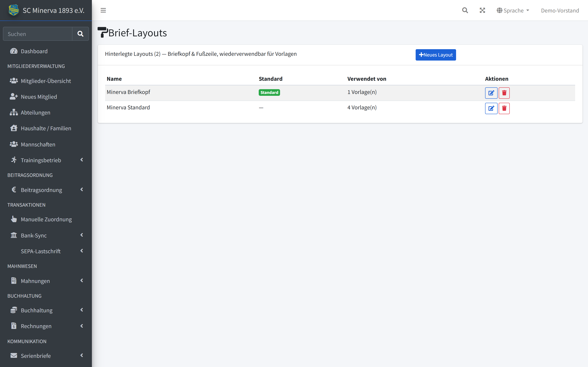Viewport: 588px width, 367px height.
Task: Open the Dashboard menu item
Action: click(46, 51)
